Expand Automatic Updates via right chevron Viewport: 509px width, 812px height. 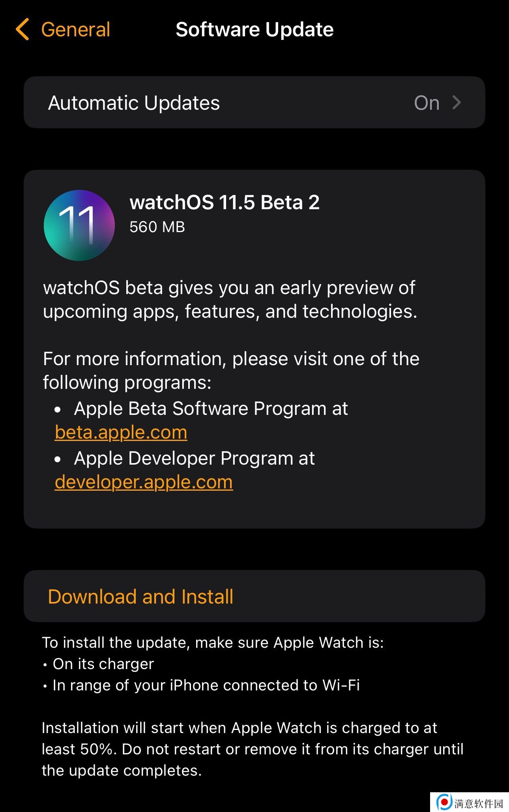(x=457, y=103)
